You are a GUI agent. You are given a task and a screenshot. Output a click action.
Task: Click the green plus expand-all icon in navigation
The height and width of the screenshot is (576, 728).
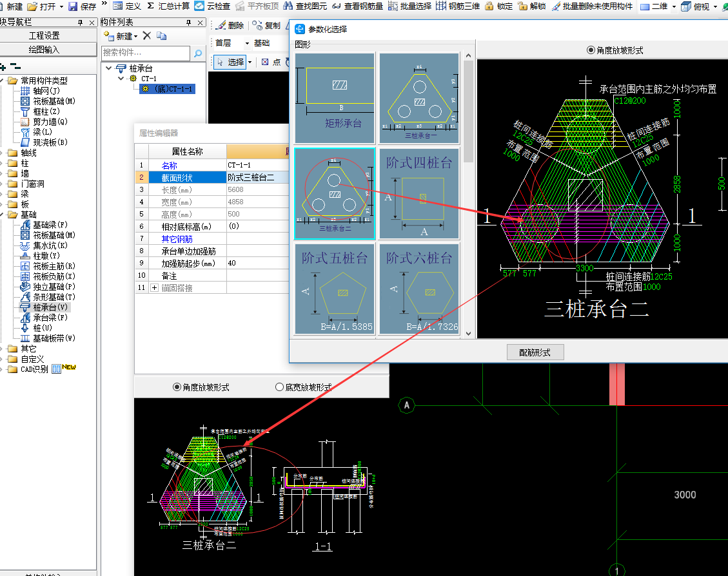(3, 67)
